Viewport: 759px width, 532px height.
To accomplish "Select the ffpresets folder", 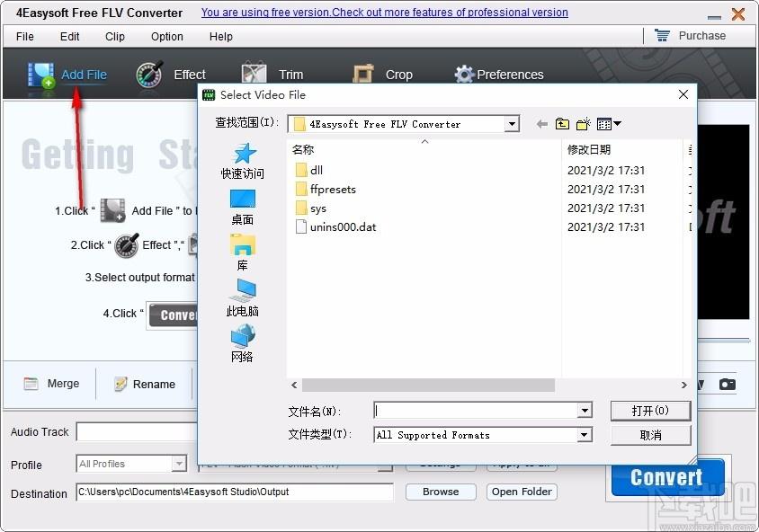I will pos(326,189).
